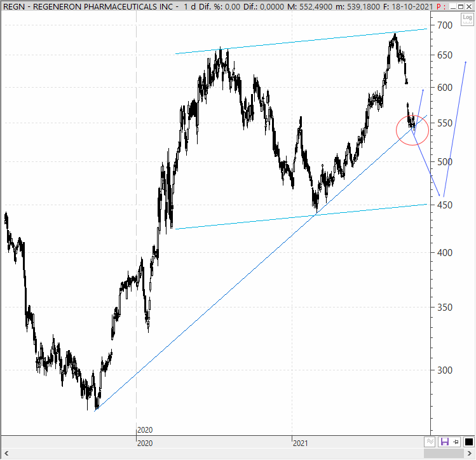Click the 600 price axis label
The height and width of the screenshot is (460, 476).
(445, 88)
